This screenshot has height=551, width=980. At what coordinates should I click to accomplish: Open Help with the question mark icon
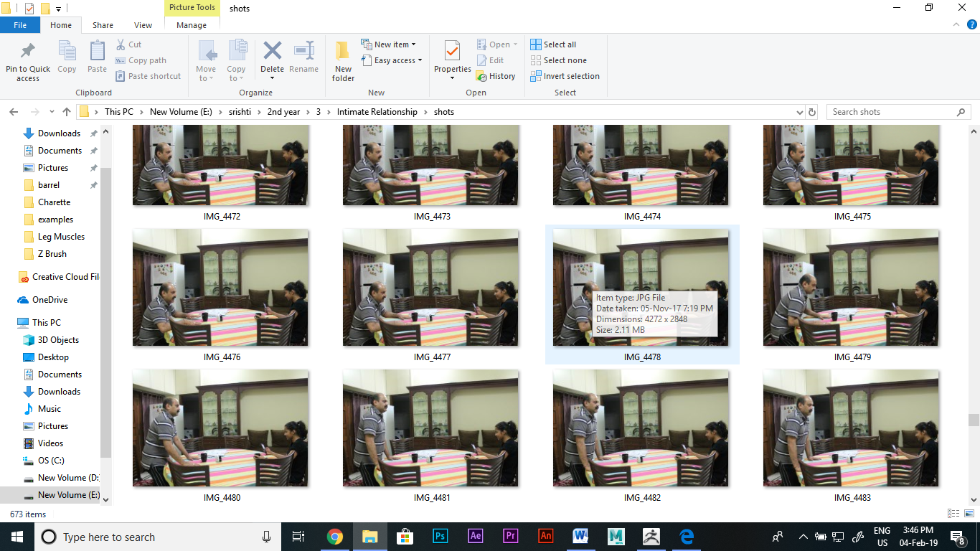coord(972,24)
